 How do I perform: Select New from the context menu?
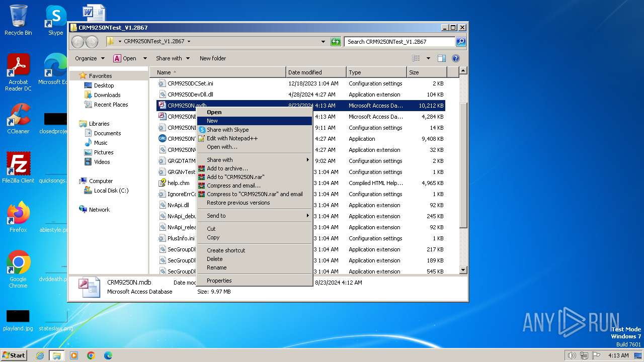(255, 121)
